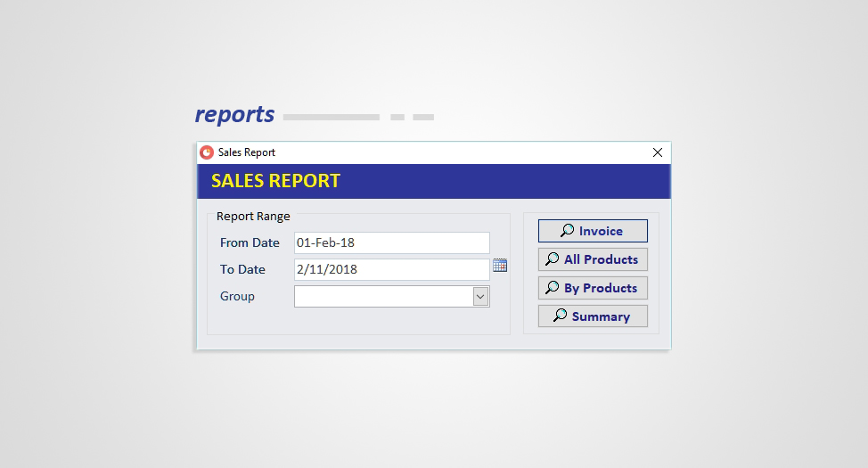Click the To Date label
This screenshot has width=868, height=468.
242,269
